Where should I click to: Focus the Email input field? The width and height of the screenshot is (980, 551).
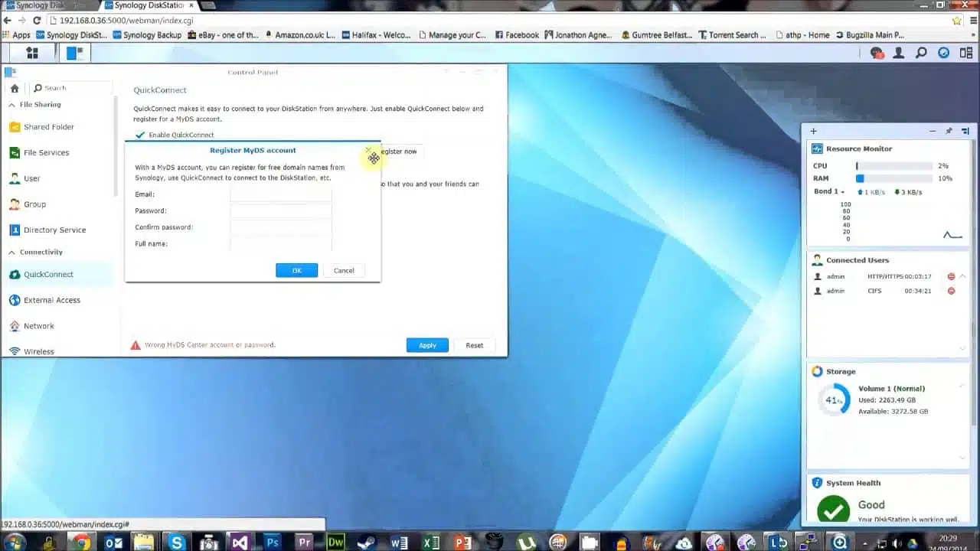281,194
